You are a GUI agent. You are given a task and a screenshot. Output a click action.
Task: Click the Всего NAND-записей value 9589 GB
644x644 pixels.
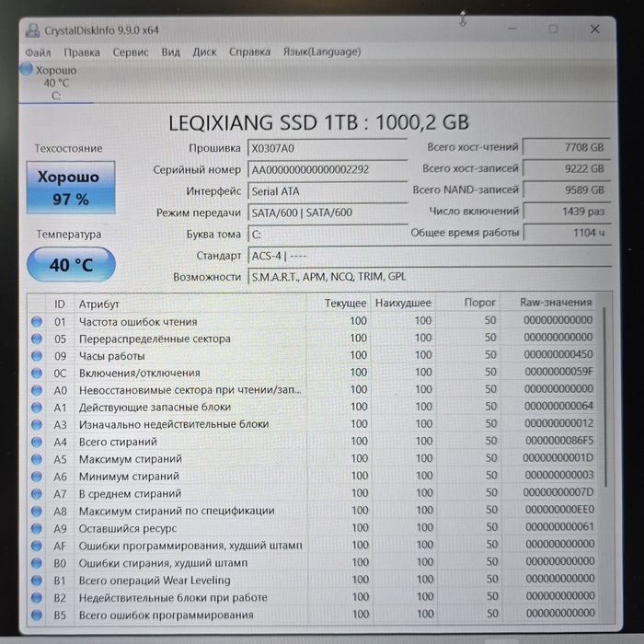pos(567,190)
